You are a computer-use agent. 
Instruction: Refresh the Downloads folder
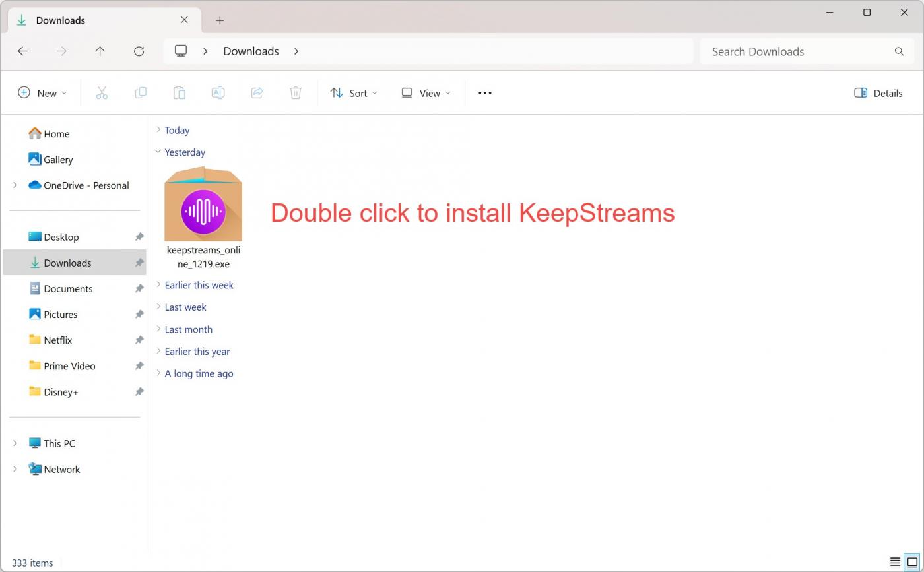coord(139,51)
